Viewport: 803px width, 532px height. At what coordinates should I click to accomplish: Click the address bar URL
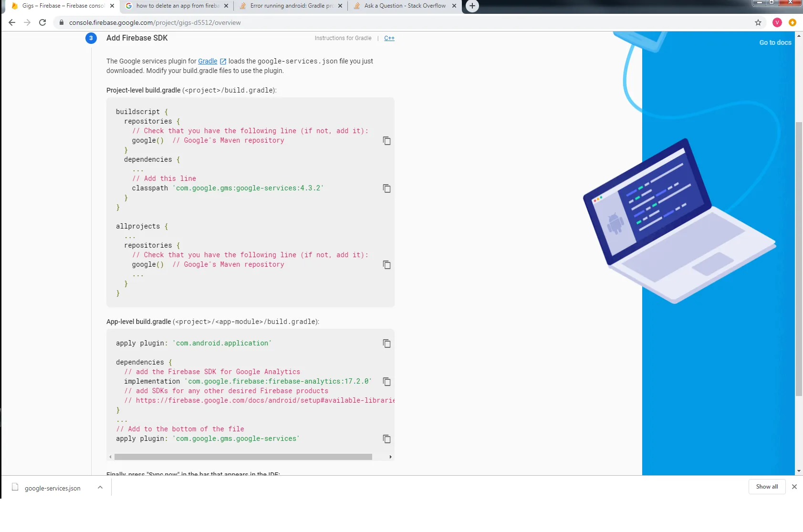(155, 22)
